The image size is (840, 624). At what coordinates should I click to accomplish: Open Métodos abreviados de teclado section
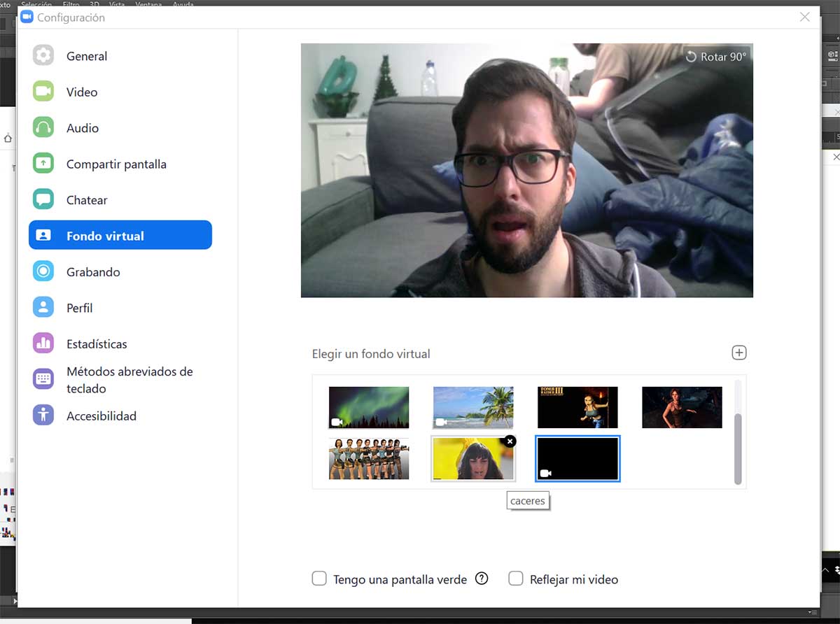(x=129, y=380)
